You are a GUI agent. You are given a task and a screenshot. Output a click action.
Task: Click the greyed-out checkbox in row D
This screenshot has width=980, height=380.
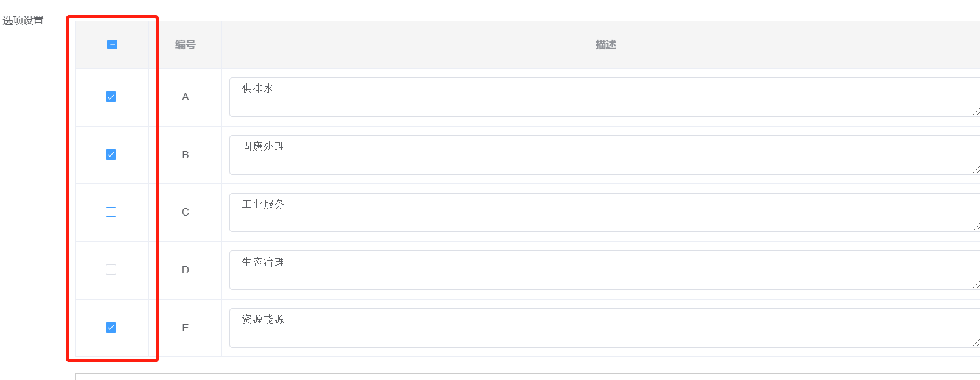(111, 270)
